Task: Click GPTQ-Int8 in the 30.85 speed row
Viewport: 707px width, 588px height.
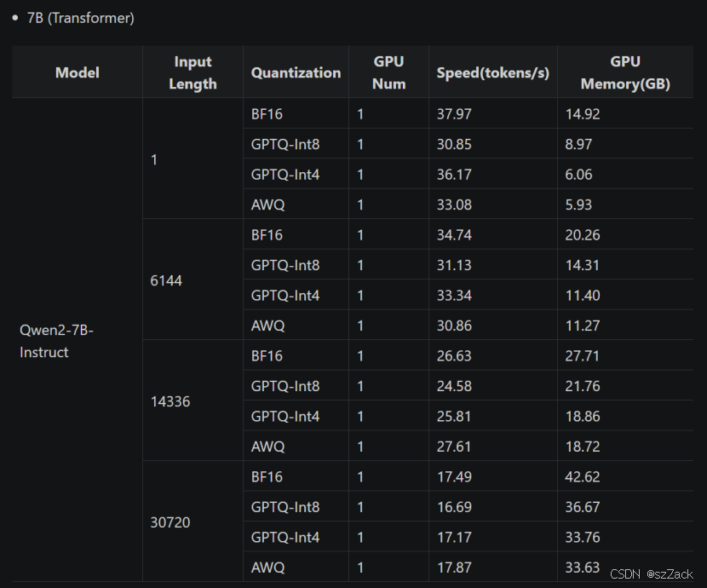Action: (285, 144)
